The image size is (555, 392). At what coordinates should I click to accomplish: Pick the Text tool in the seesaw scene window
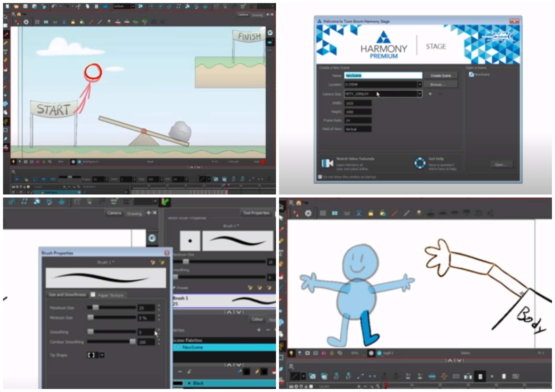coord(6,52)
